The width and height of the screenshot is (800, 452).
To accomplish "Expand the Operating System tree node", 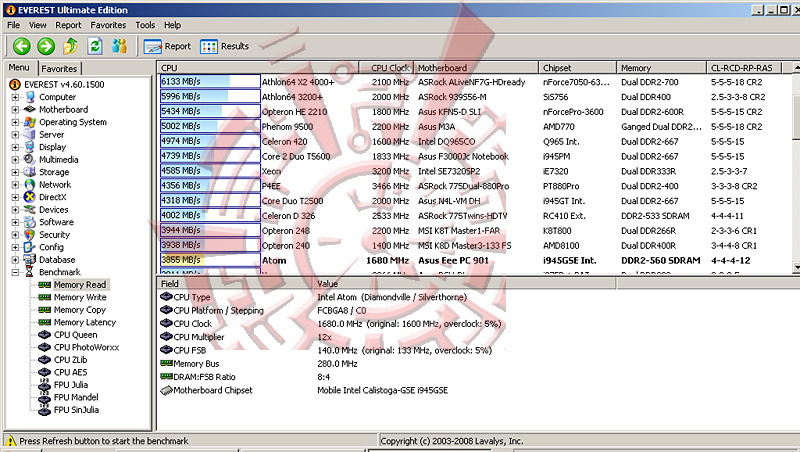I will (x=15, y=122).
